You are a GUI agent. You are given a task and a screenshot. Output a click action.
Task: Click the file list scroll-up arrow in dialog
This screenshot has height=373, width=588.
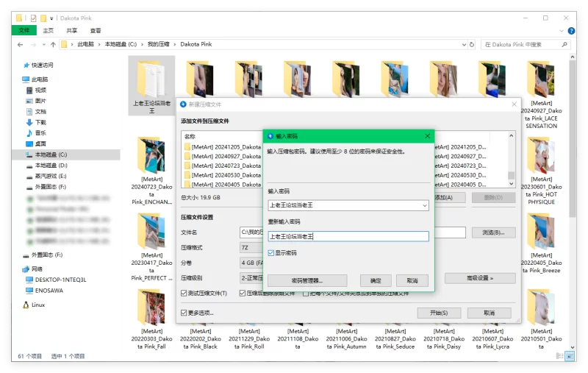[511, 136]
